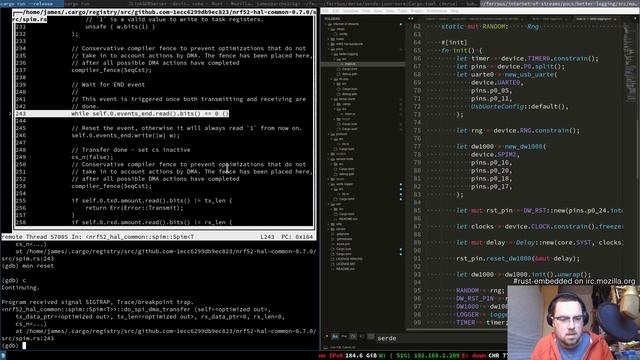Click line number 75 in editor gutter

(417, 131)
